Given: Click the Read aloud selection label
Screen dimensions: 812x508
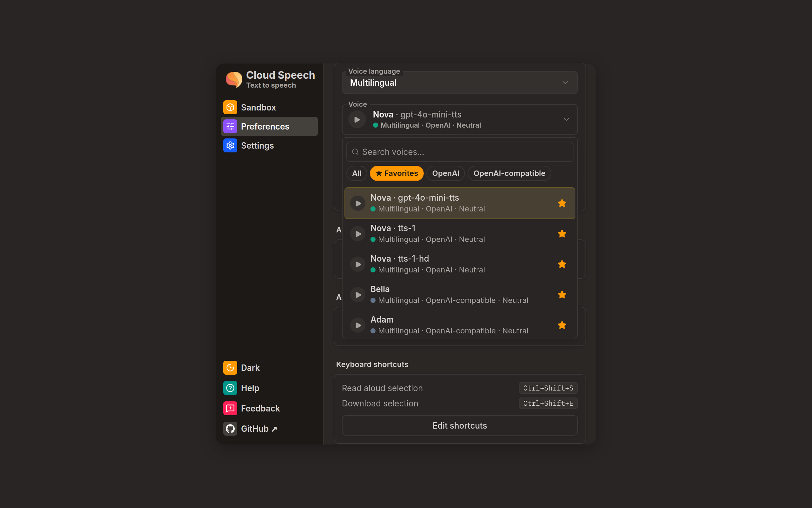Looking at the screenshot, I should pos(382,388).
